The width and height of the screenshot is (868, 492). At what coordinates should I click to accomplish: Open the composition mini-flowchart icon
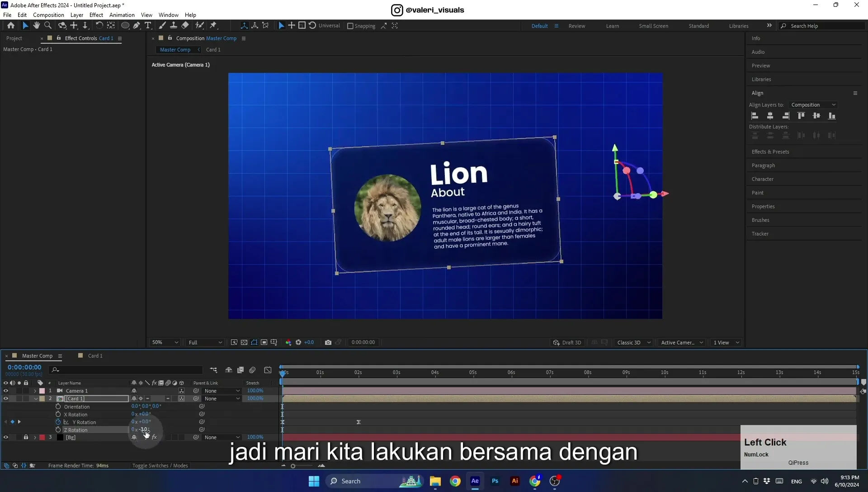[213, 370]
